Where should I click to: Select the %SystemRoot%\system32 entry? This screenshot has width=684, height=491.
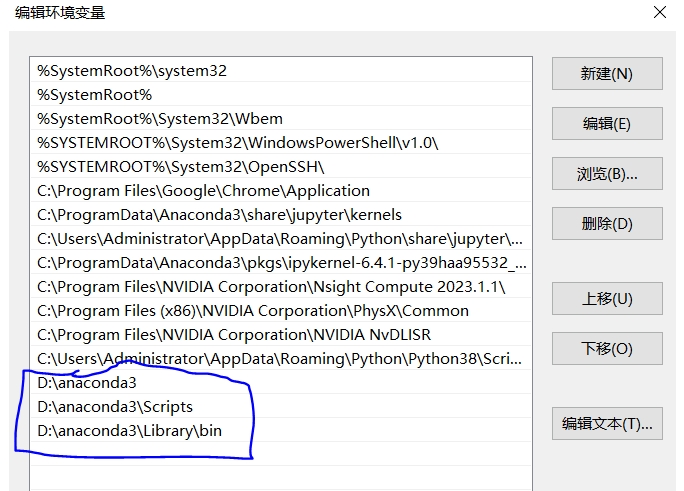(x=132, y=71)
